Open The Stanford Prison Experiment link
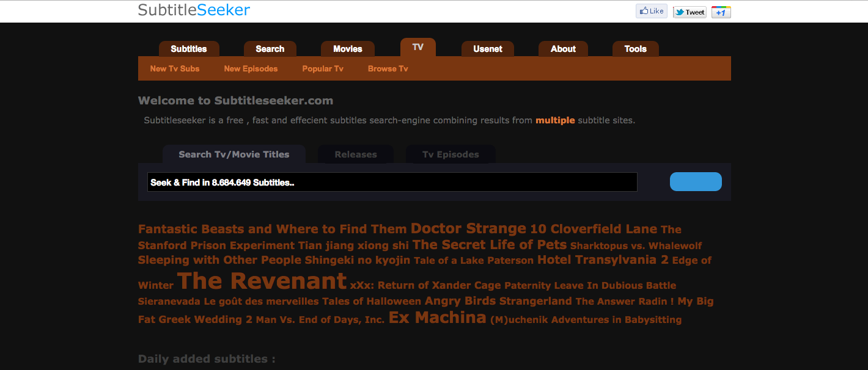Screen dimensions: 868x370 (x=216, y=245)
